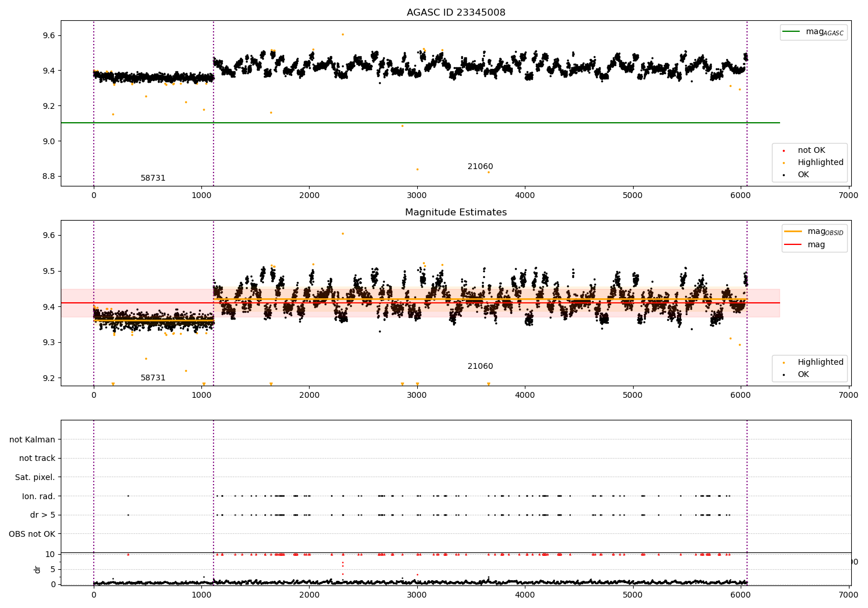The image size is (868, 608).
Task: Click the 'not track' axis label
Action: pos(37,458)
